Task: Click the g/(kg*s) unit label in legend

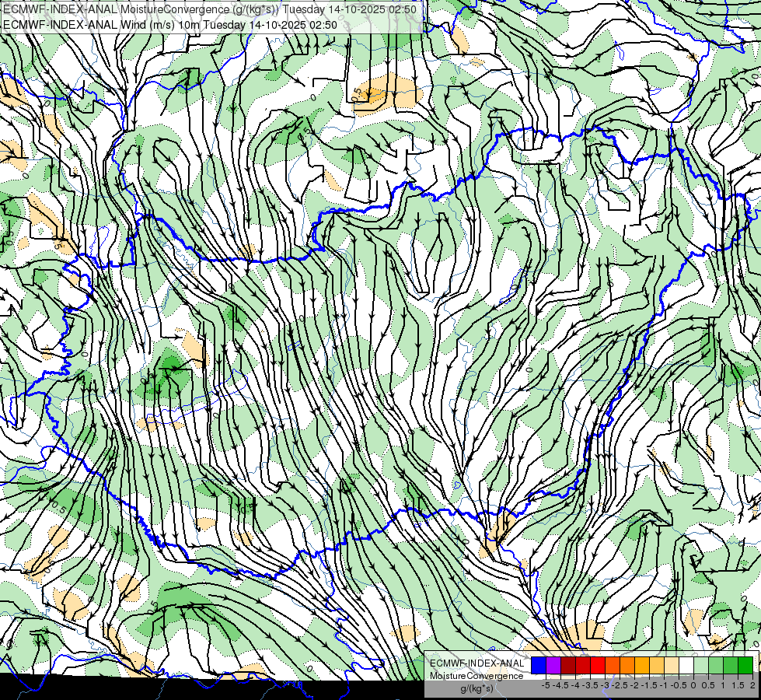Action: tap(477, 689)
